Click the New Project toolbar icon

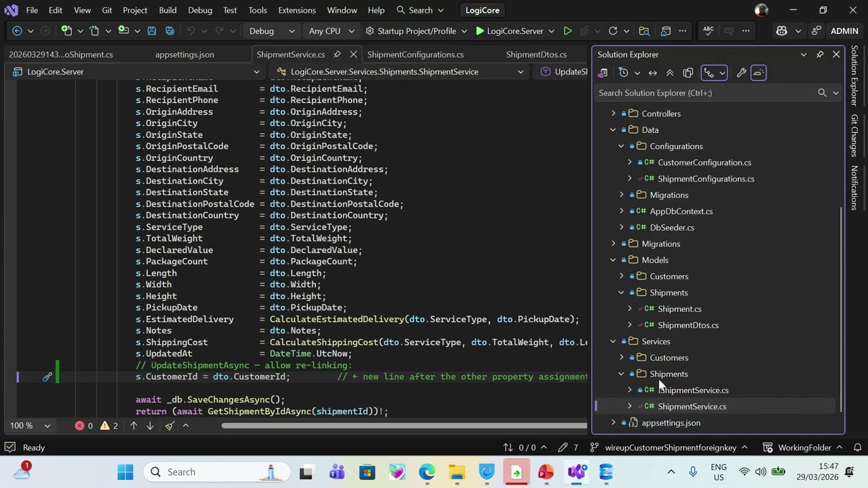tap(66, 30)
